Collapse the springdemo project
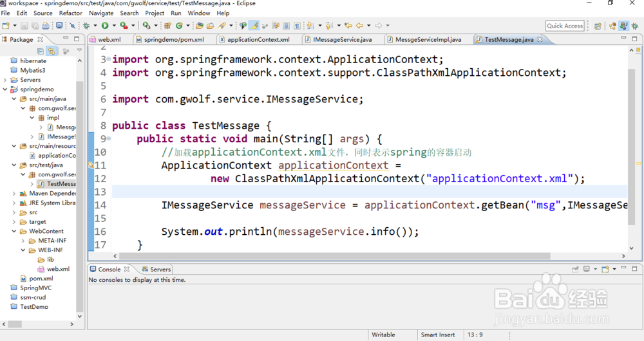This screenshot has width=644, height=341. point(5,89)
